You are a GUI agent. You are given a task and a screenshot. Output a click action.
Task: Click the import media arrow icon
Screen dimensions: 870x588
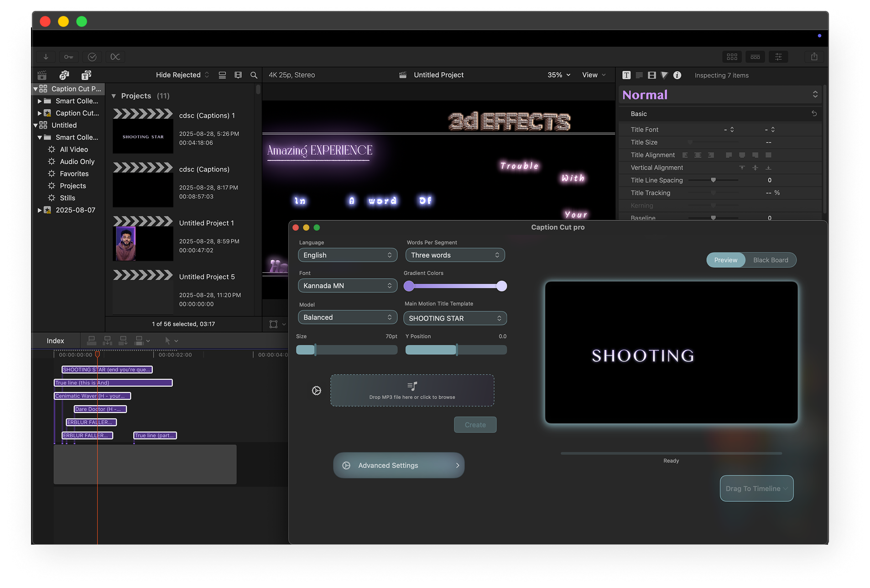tap(46, 57)
